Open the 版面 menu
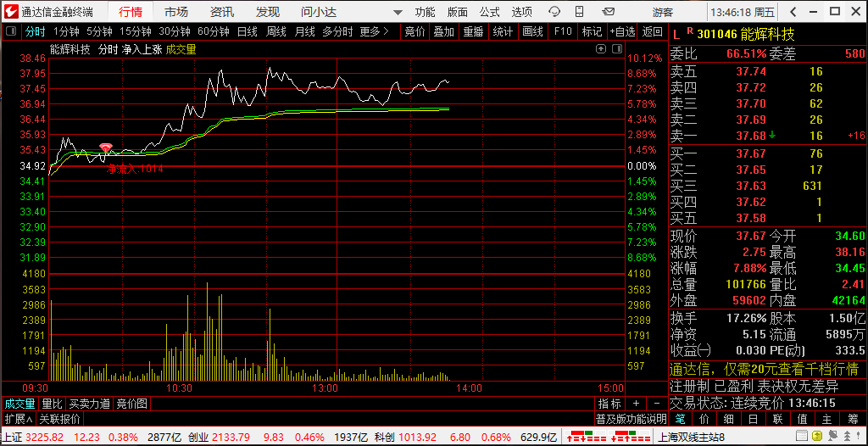Viewport: 868px width, 446px height. point(457,12)
